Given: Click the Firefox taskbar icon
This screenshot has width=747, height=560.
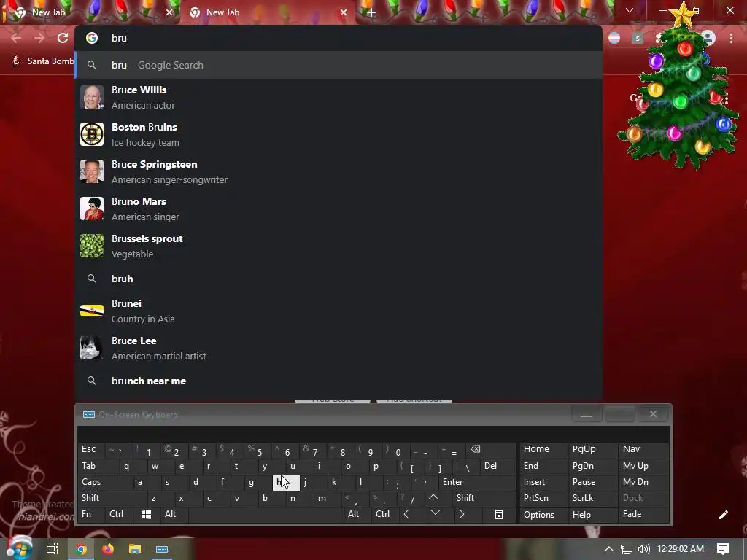Looking at the screenshot, I should click(108, 549).
